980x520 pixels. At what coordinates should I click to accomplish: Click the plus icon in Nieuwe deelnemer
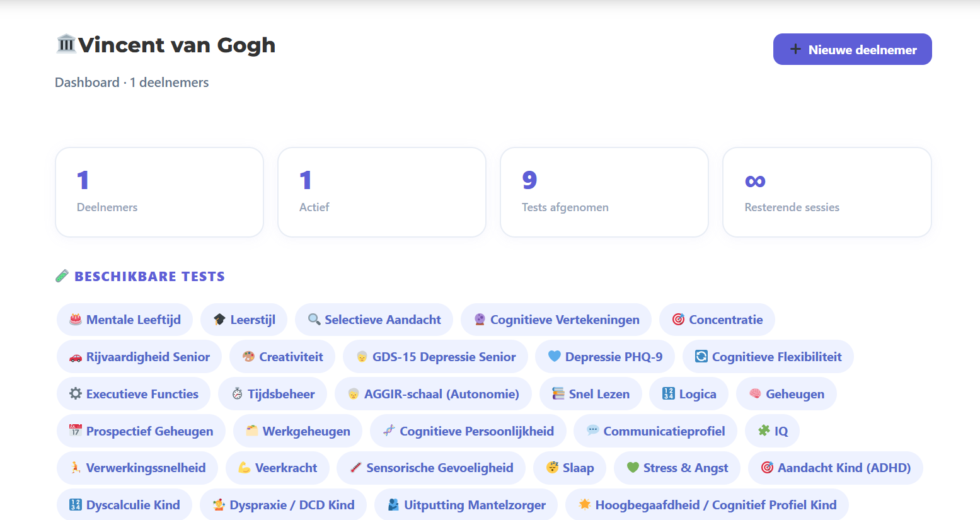(x=795, y=49)
